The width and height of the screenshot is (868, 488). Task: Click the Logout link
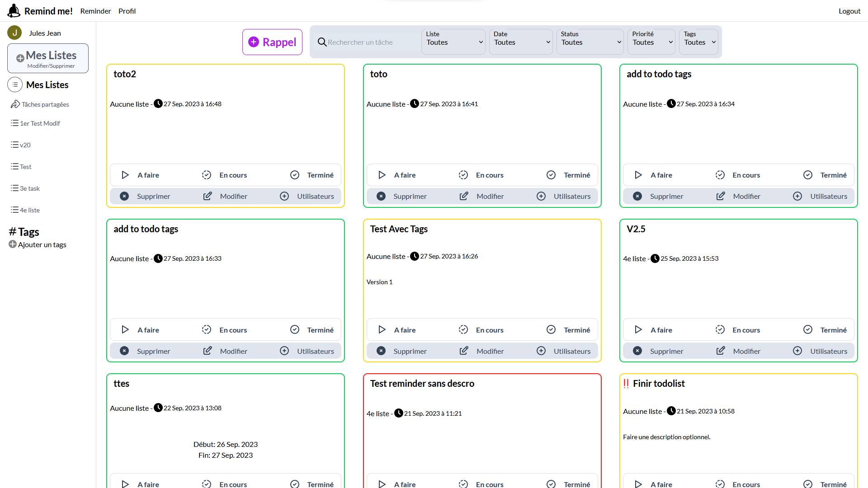click(x=849, y=11)
